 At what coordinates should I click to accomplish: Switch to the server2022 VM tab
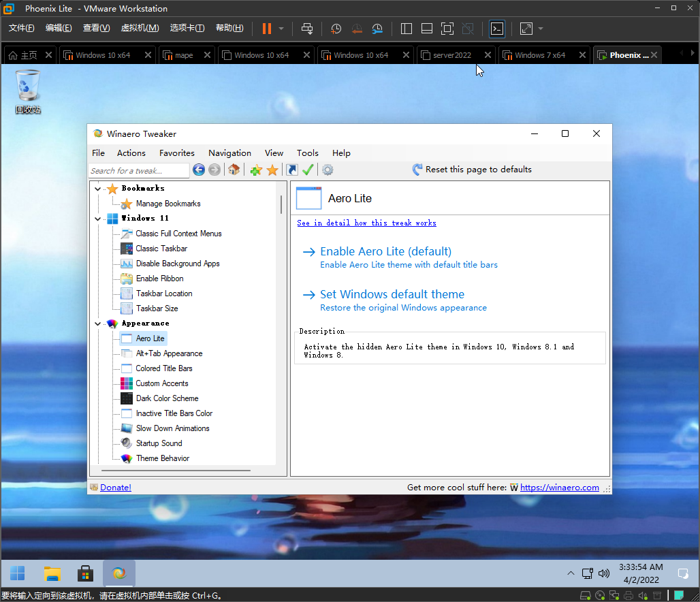click(452, 55)
